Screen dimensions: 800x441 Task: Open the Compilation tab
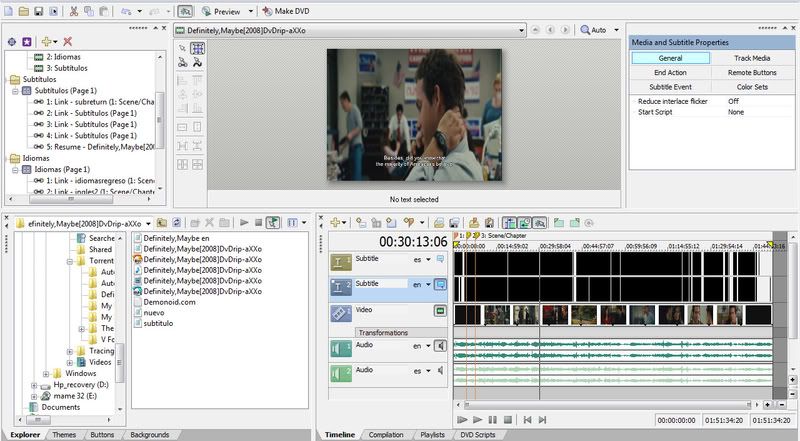point(386,435)
